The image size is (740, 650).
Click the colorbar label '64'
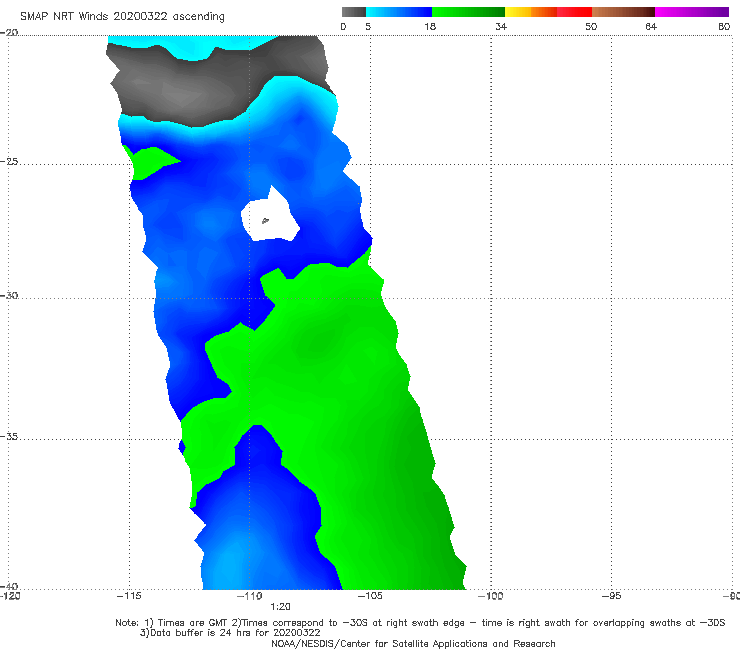tap(651, 26)
